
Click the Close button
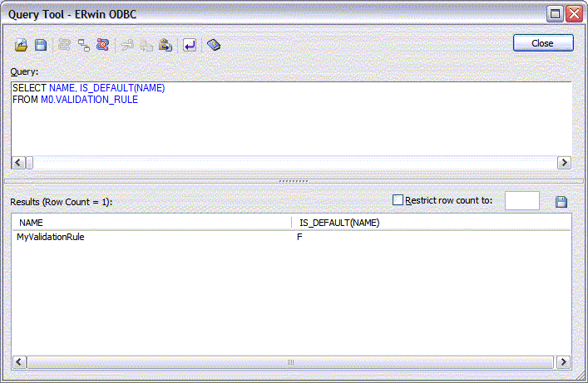click(543, 43)
